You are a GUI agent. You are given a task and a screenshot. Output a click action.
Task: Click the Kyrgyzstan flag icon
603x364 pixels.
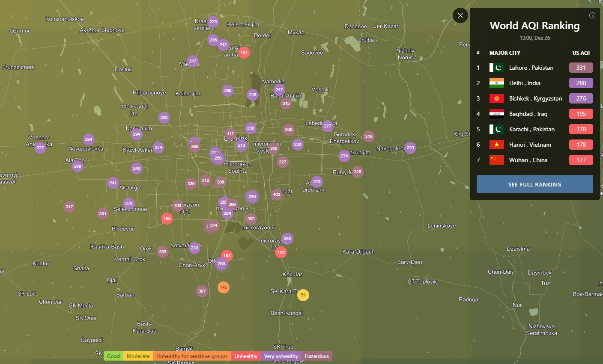click(496, 98)
